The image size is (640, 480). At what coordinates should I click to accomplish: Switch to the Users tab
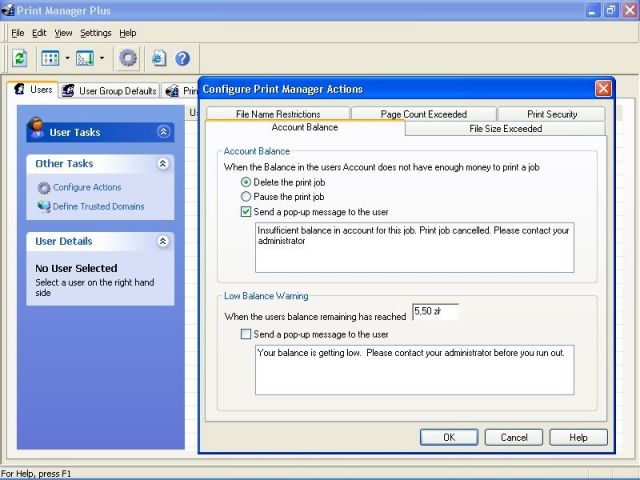tap(33, 89)
